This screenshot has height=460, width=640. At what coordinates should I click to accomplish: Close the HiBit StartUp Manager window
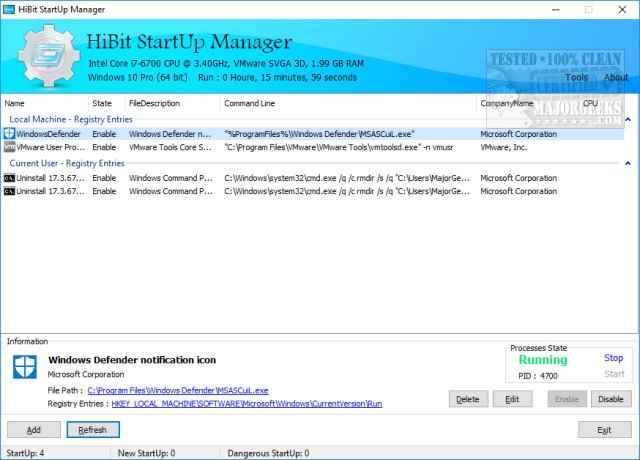click(622, 9)
